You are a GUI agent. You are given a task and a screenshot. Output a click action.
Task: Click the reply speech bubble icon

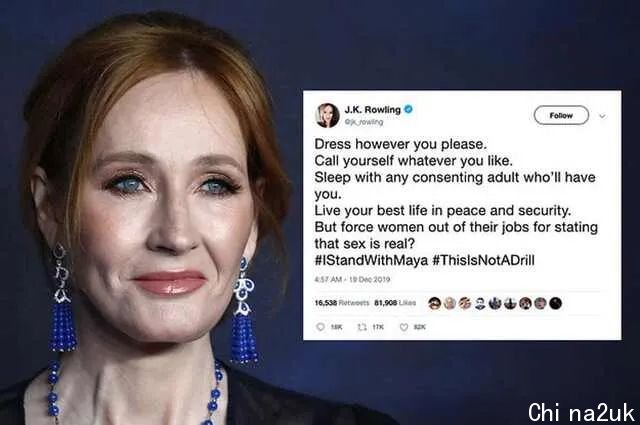(321, 327)
